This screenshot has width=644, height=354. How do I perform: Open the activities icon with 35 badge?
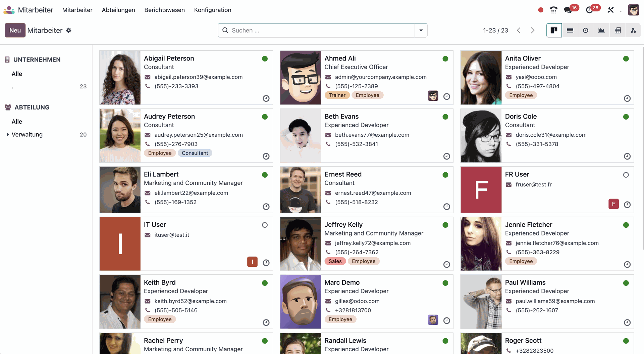pyautogui.click(x=589, y=10)
